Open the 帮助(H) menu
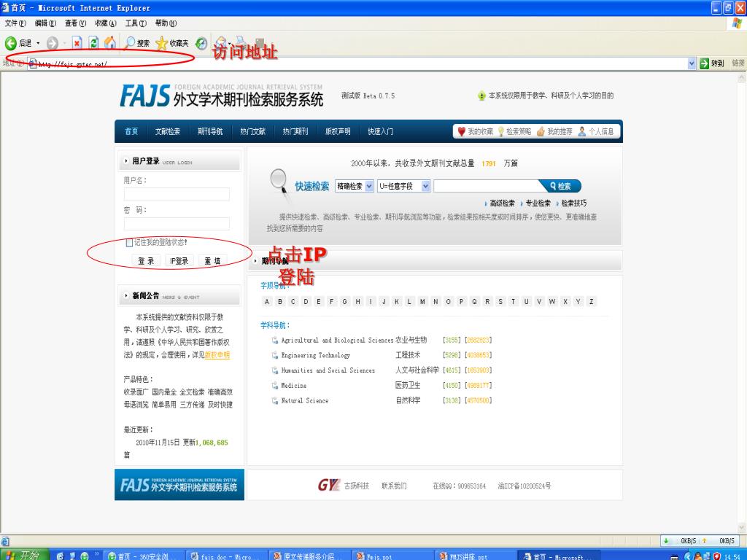 click(166, 23)
